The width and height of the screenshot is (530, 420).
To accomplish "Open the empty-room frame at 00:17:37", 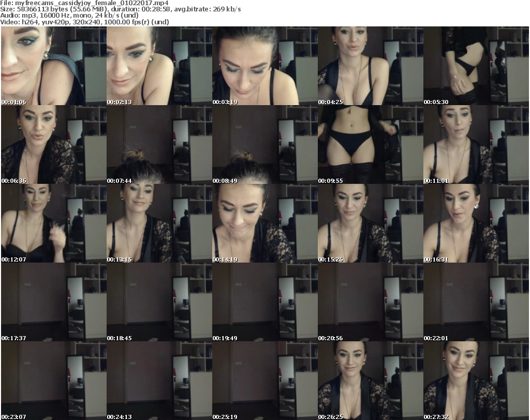I will coord(54,302).
